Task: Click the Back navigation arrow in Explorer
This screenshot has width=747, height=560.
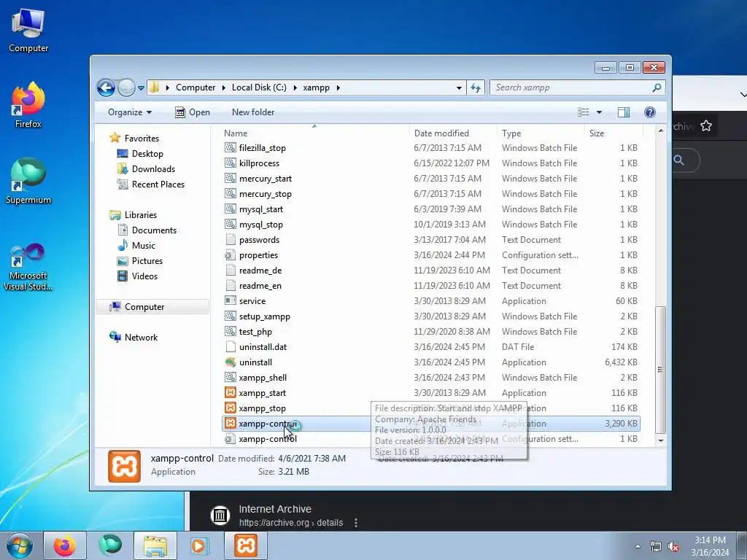Action: point(106,87)
